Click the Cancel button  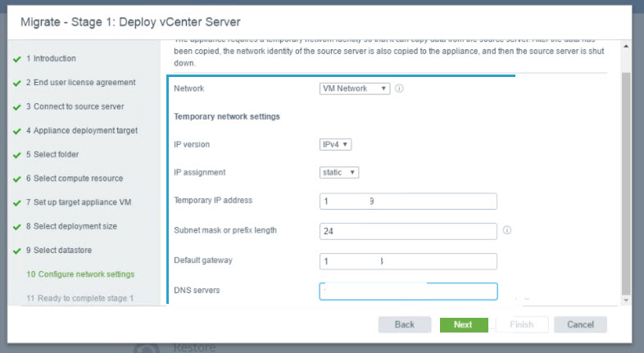[x=580, y=324]
